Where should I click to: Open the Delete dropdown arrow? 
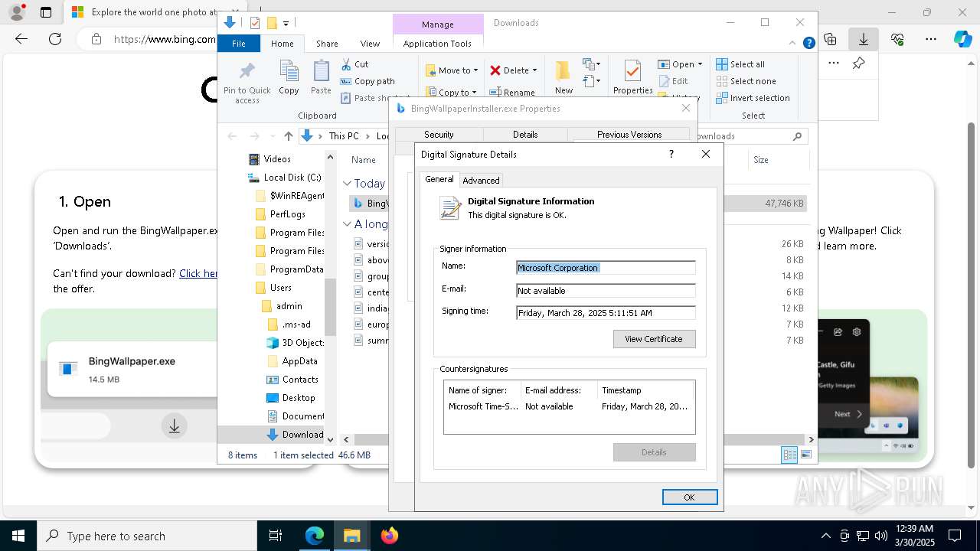(534, 70)
